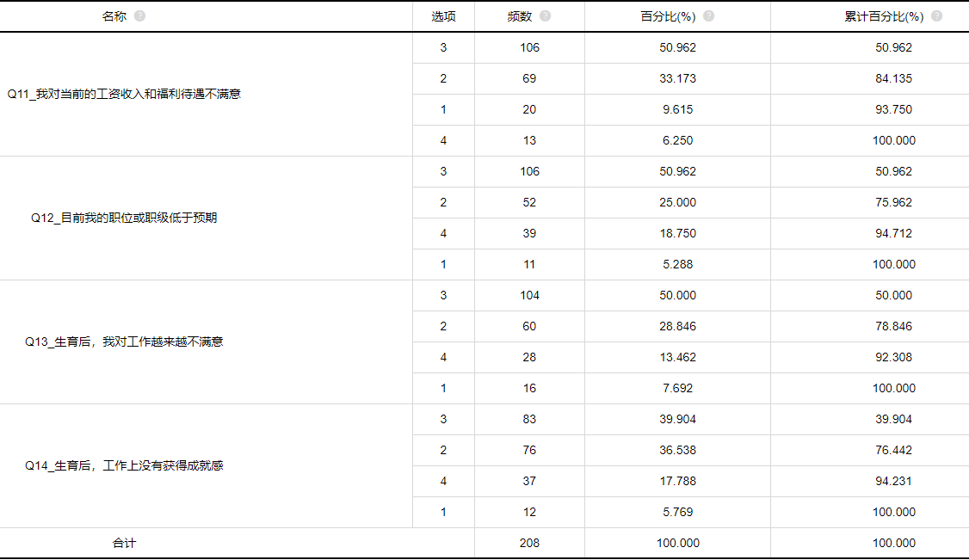Click the percentage cell 33.173
Image resolution: width=969 pixels, height=560 pixels.
coord(678,78)
